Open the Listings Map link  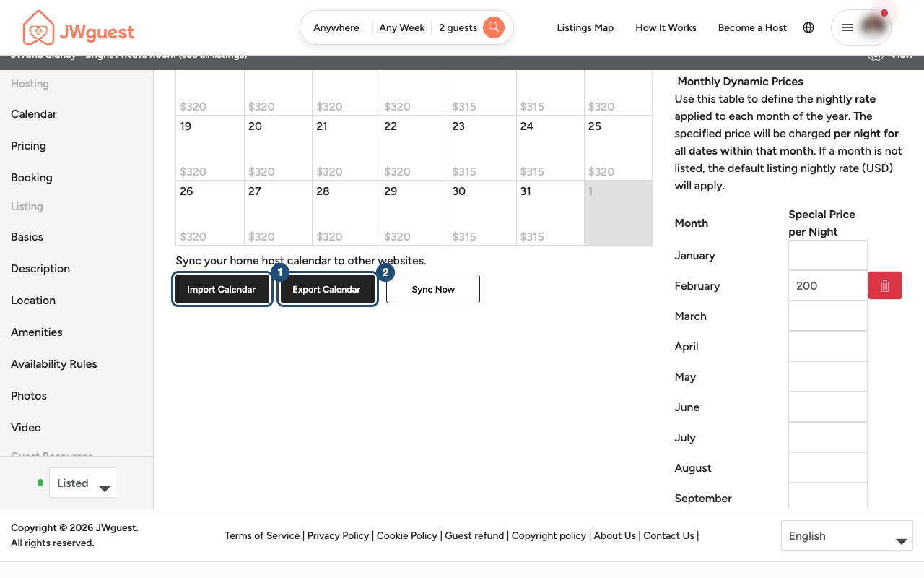[585, 27]
